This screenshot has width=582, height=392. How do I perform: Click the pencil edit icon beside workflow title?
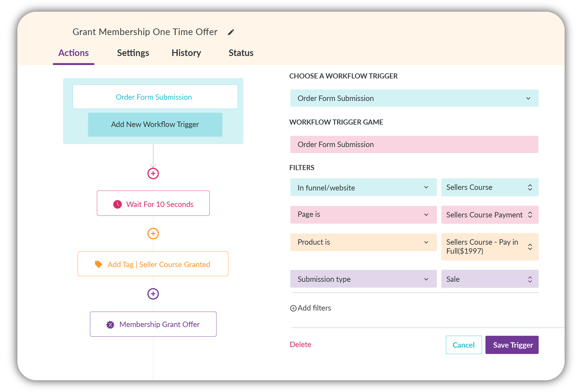[x=231, y=32]
